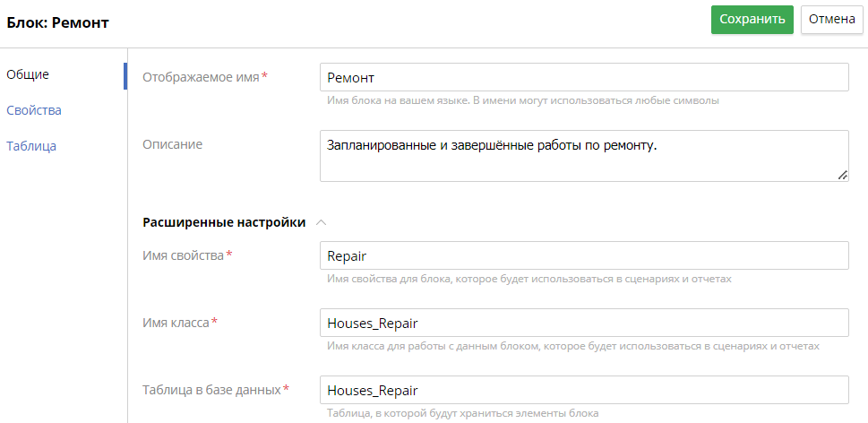Click the green Сохранить button
Screen dimensions: 868x423
point(752,20)
